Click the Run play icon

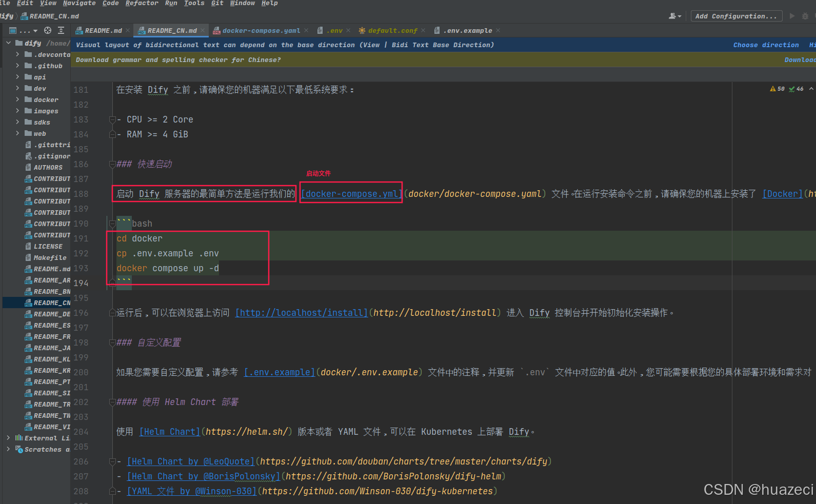[792, 16]
